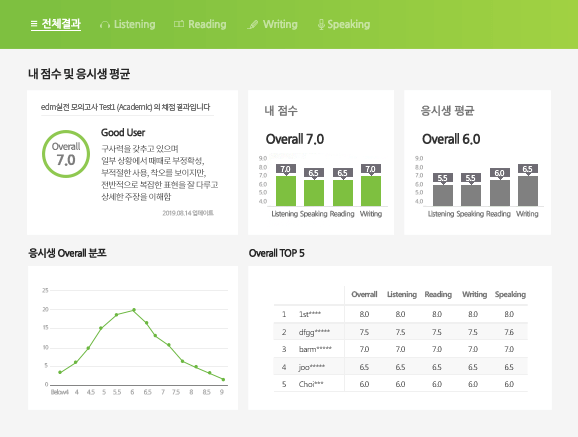This screenshot has height=437, width=578.
Task: Click the hamburger icon beside 전체결과
Action: click(34, 24)
